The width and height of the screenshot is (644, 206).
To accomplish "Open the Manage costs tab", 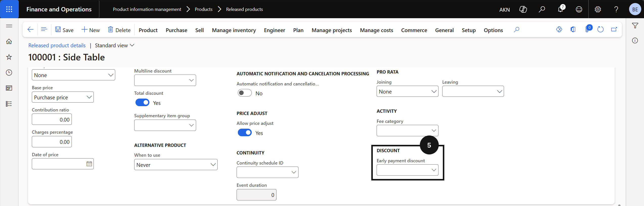I will [376, 30].
